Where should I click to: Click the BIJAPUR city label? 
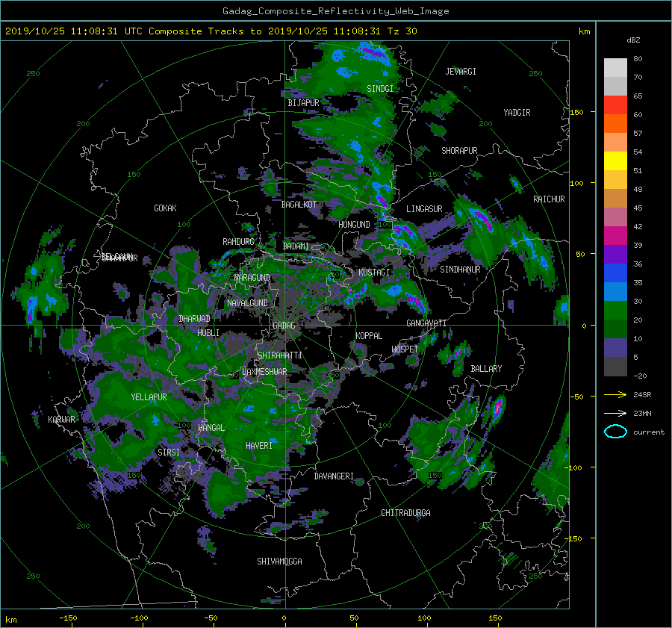pyautogui.click(x=303, y=103)
